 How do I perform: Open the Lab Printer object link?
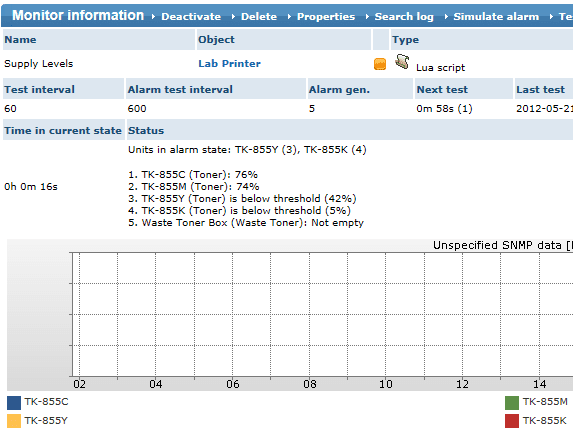[x=229, y=64]
